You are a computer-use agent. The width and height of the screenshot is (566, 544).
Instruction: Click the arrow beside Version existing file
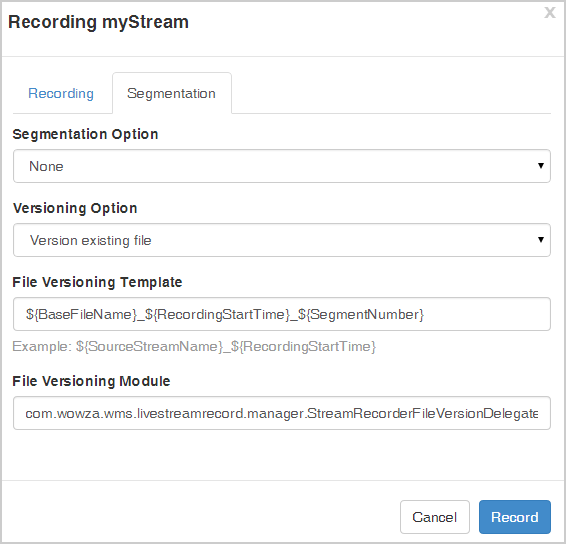pos(540,240)
